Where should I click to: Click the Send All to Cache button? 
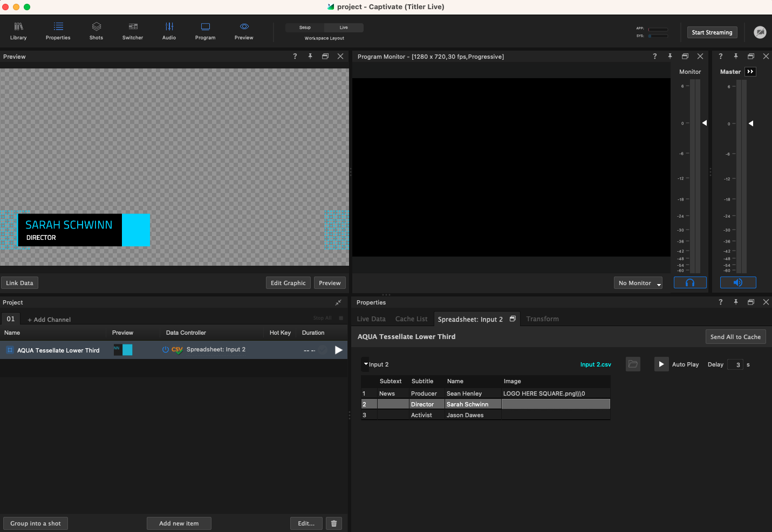(735, 337)
